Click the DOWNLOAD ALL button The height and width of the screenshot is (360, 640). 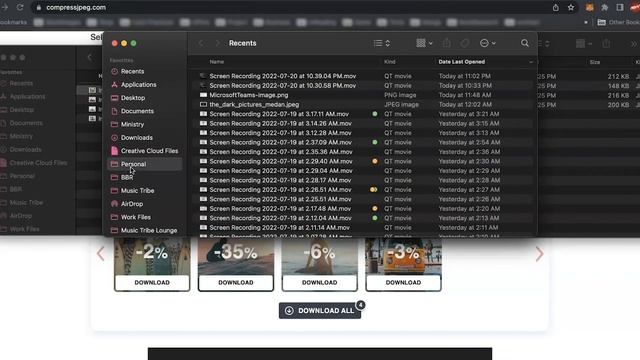coord(320,311)
